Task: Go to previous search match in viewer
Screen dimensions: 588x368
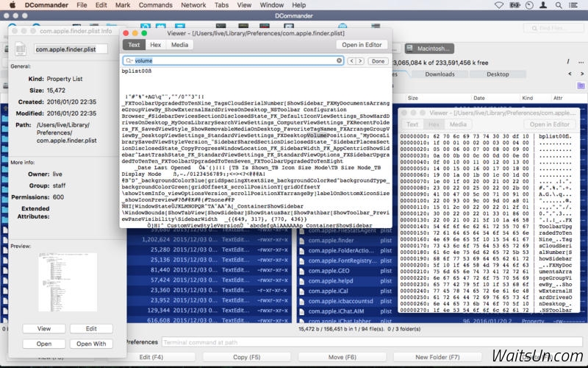Action: click(351, 61)
